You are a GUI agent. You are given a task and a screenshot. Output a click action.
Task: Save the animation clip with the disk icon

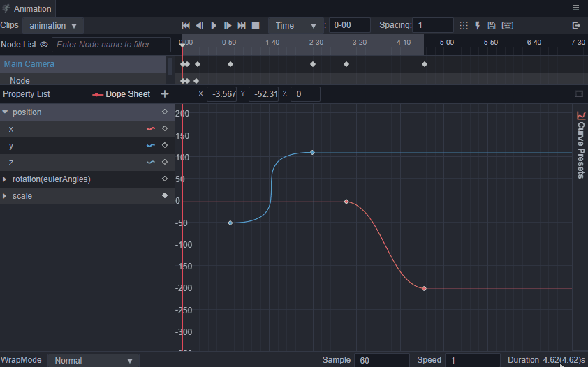[492, 26]
